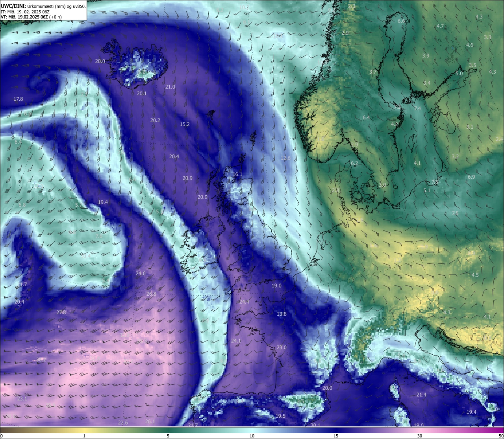Click the 5.0 value near the Gulf of Finland

(x=459, y=73)
